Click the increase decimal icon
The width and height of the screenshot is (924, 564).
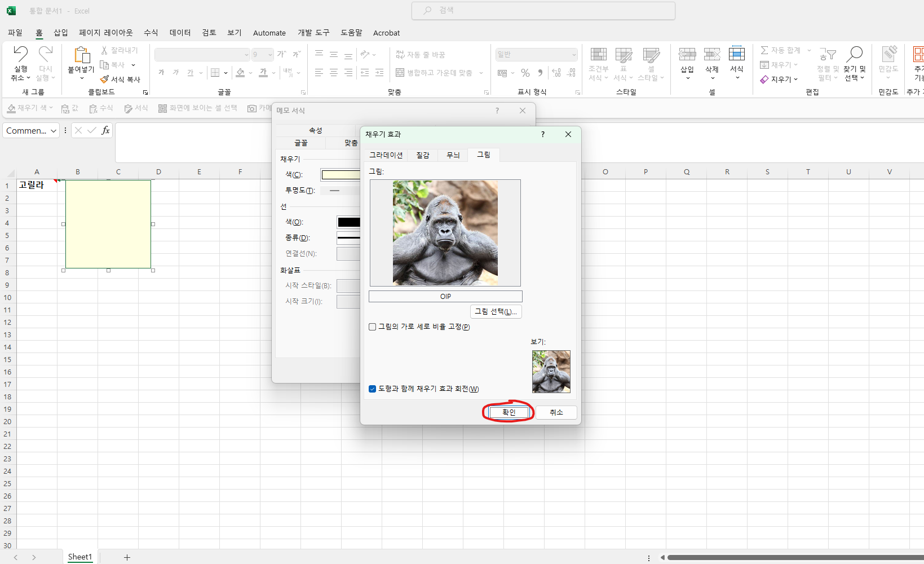556,73
